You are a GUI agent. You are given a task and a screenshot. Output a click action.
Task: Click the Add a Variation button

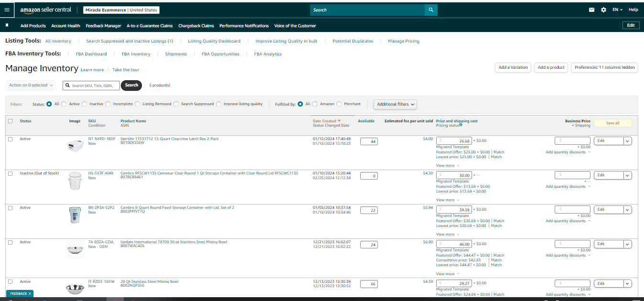pyautogui.click(x=513, y=67)
